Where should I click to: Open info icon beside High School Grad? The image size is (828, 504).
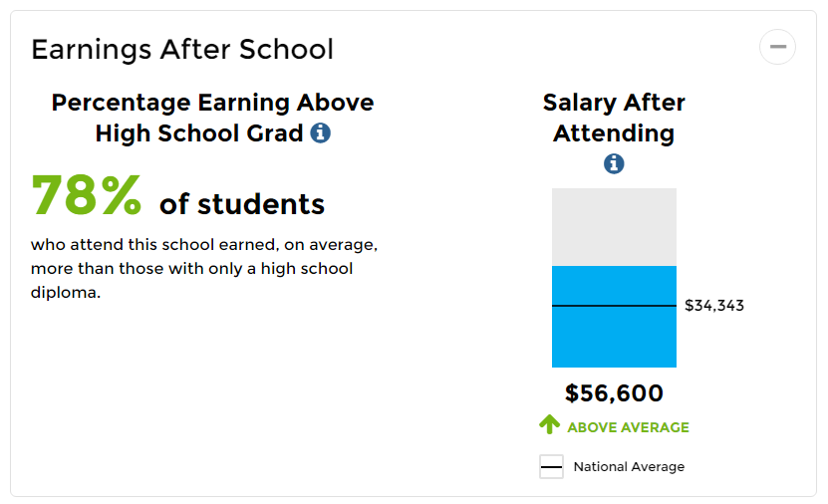320,132
